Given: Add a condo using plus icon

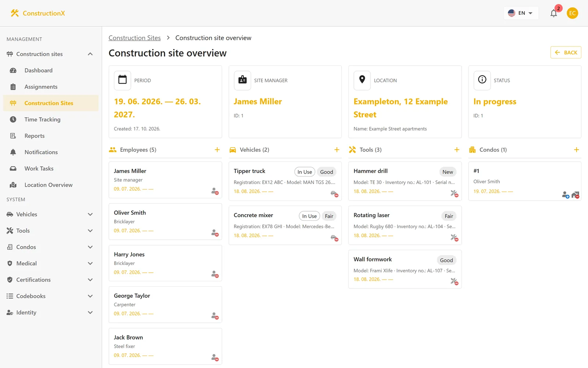Looking at the screenshot, I should tap(576, 150).
